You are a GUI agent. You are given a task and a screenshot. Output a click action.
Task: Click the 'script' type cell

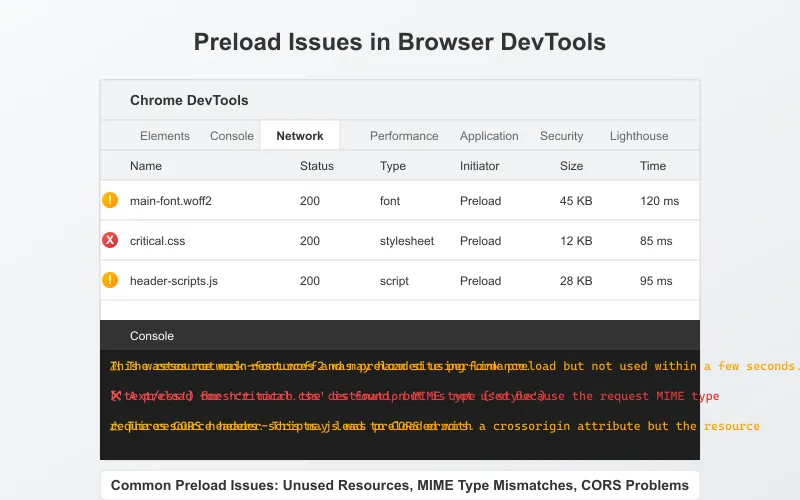coord(394,281)
